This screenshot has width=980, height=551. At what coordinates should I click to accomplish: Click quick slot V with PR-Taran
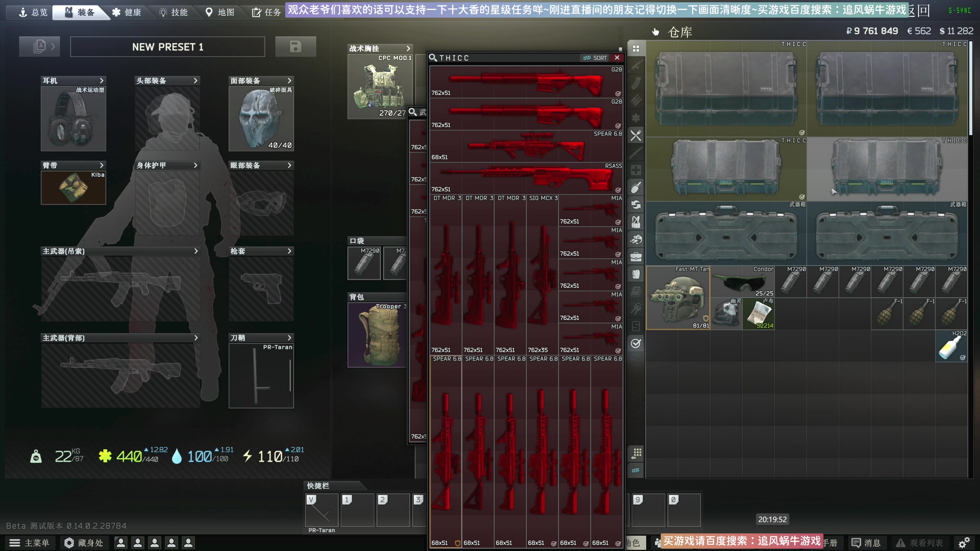[x=322, y=510]
